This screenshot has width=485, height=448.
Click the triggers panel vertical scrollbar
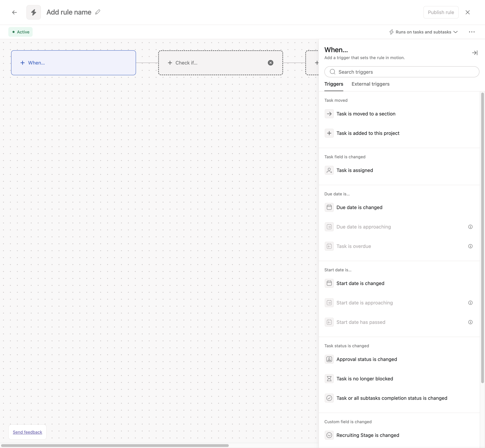tap(482, 238)
